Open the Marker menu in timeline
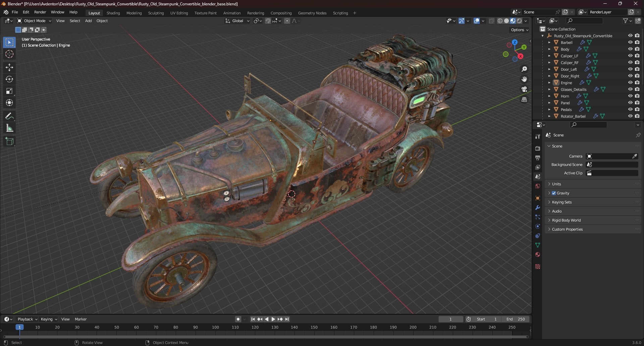The image size is (644, 346). point(80,319)
